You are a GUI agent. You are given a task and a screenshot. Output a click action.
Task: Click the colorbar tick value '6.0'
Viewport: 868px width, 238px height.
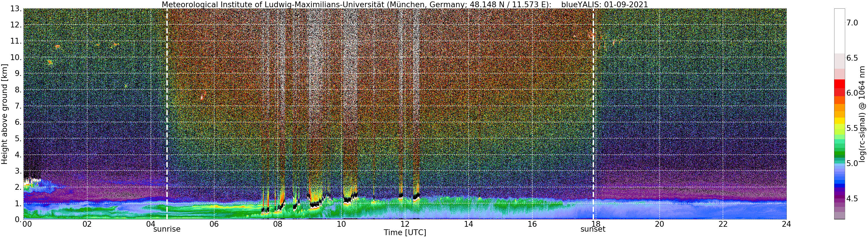coord(852,93)
